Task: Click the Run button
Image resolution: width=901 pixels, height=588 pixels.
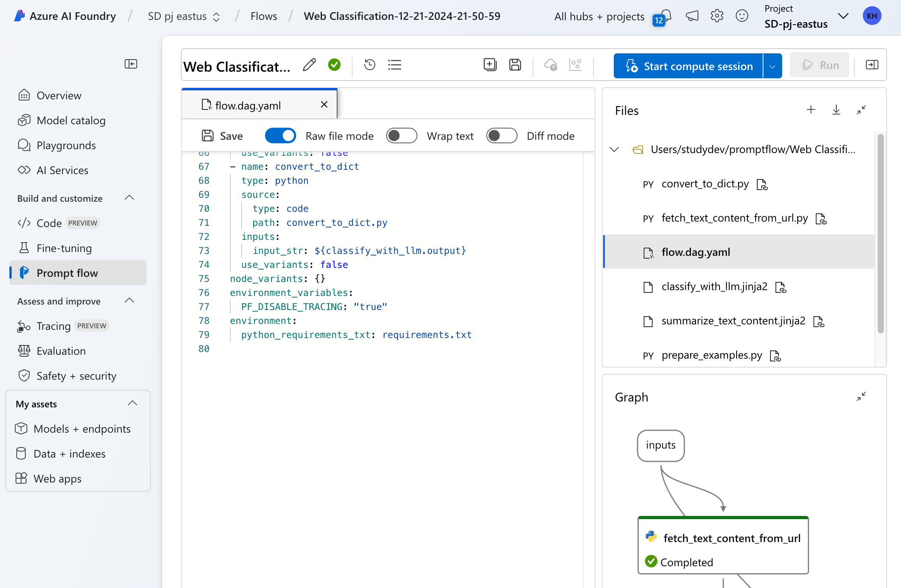Action: pos(820,65)
